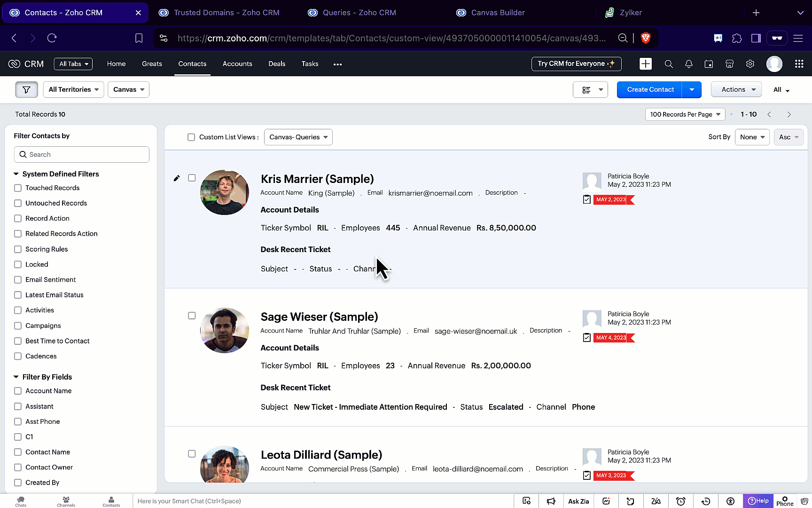
Task: Click the Smart Chat input bar
Action: pos(323,501)
